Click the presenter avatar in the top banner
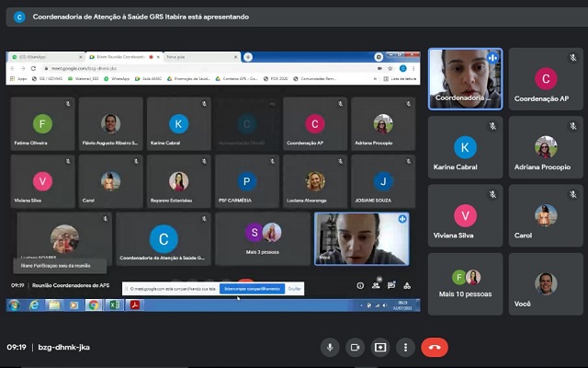Image resolution: width=588 pixels, height=368 pixels. coord(19,17)
